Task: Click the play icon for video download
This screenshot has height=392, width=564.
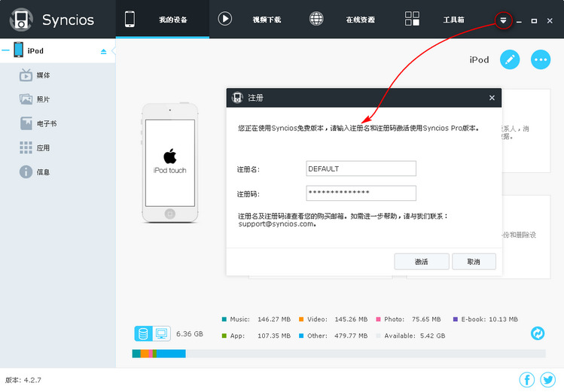Action: (225, 19)
